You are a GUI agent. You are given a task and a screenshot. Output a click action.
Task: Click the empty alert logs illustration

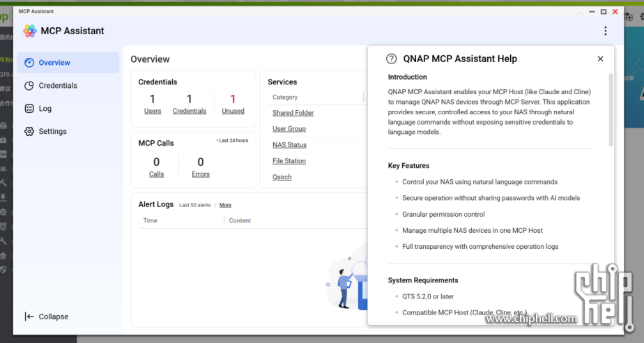click(x=346, y=277)
